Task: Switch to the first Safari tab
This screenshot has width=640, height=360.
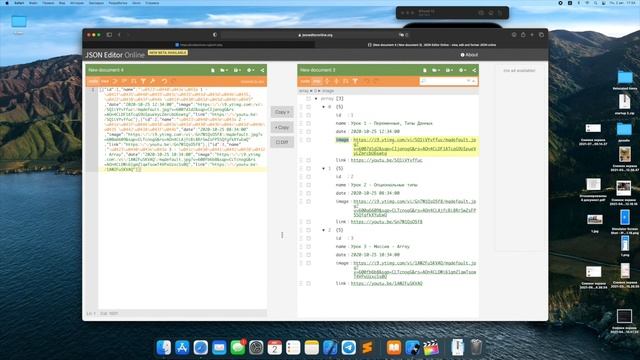Action: click(199, 44)
